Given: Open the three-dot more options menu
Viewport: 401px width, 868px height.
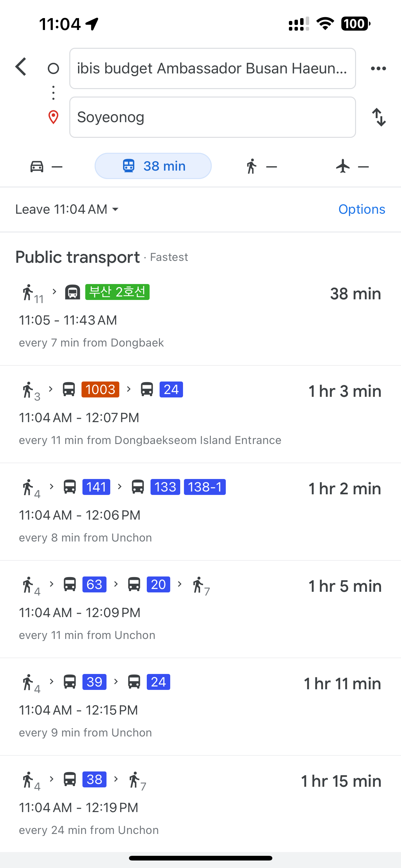Looking at the screenshot, I should click(378, 68).
